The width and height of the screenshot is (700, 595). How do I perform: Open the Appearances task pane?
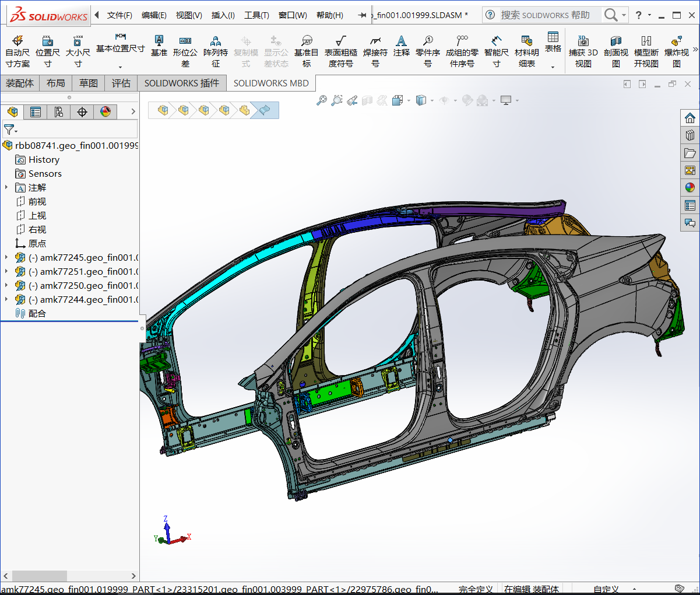pyautogui.click(x=690, y=188)
